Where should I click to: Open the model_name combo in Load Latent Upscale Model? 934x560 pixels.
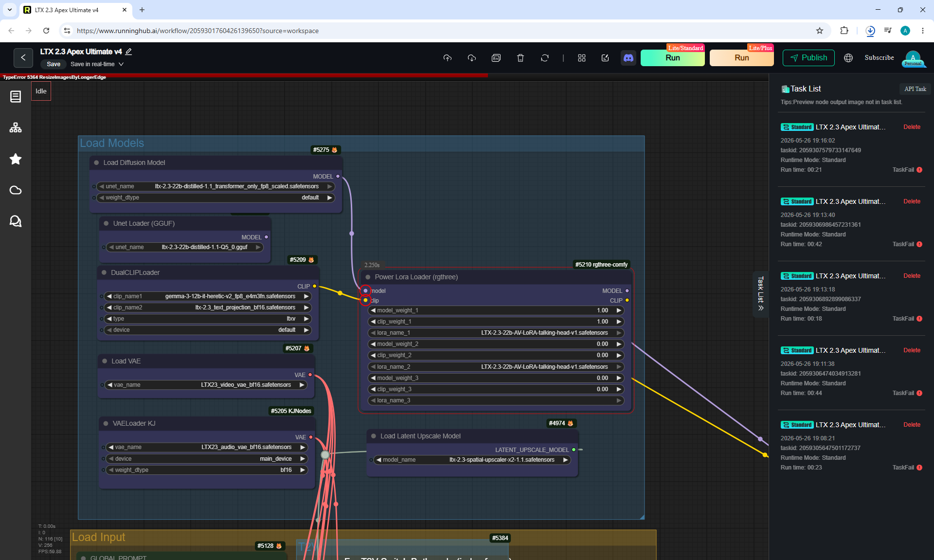point(472,460)
